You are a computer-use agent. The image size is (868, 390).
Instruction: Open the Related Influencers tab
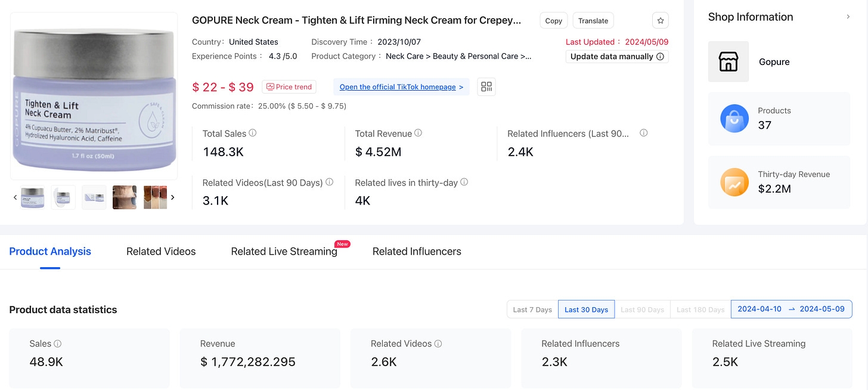[417, 252]
